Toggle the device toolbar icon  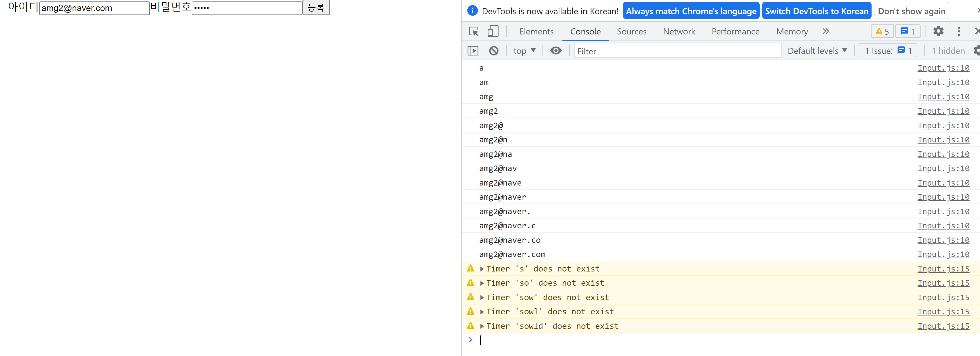tap(493, 32)
